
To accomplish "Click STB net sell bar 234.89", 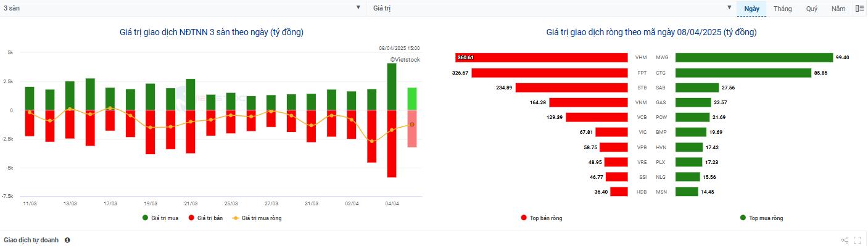I will 572,88.
